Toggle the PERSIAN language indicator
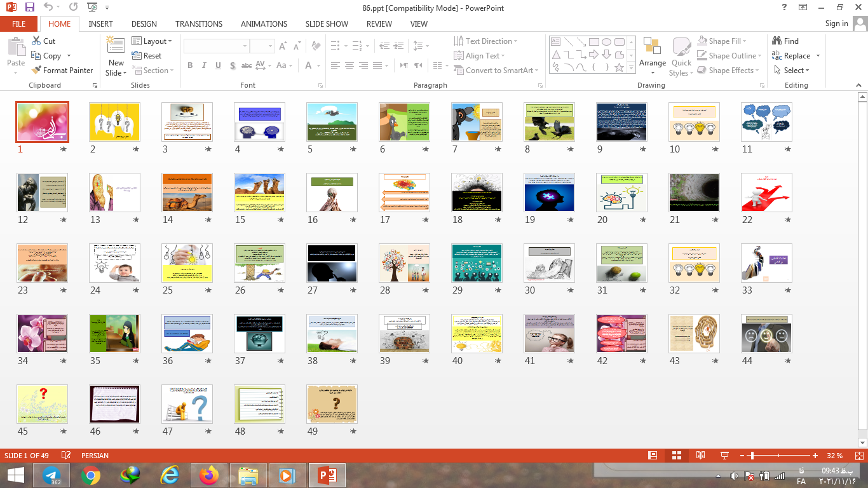Image resolution: width=868 pixels, height=488 pixels. point(95,456)
